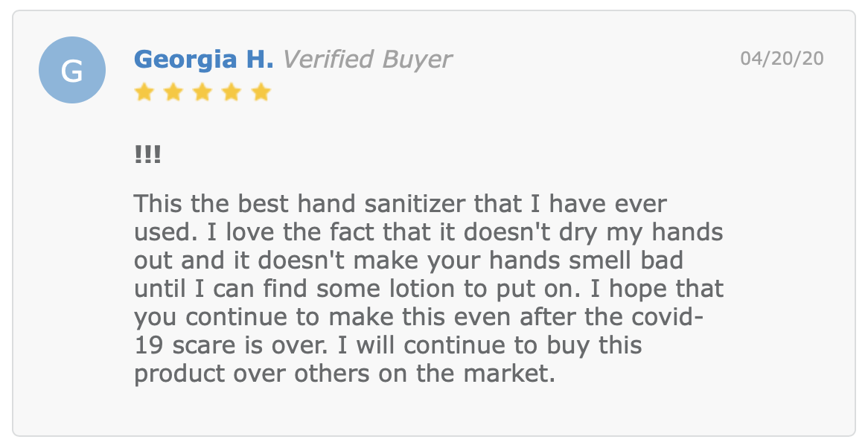Image resolution: width=868 pixels, height=448 pixels.
Task: Click the '!!!' review title
Action: point(147,154)
